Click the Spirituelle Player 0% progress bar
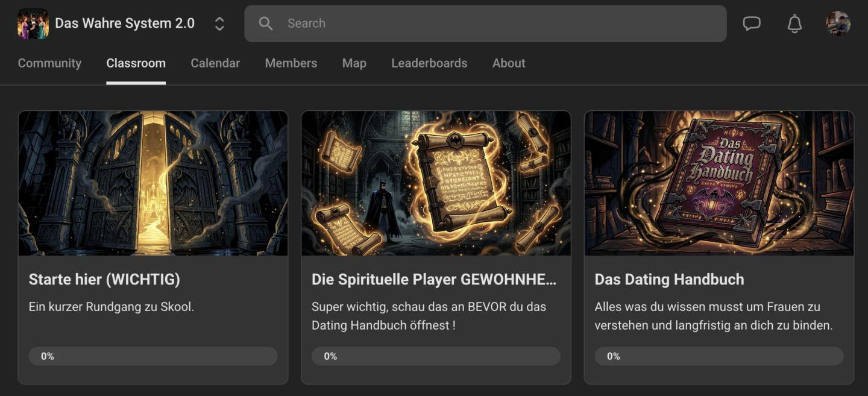 pyautogui.click(x=436, y=356)
